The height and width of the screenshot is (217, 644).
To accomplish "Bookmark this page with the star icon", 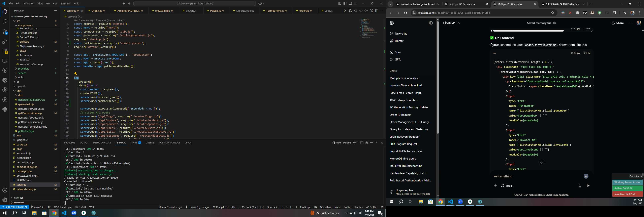I will tap(552, 13).
